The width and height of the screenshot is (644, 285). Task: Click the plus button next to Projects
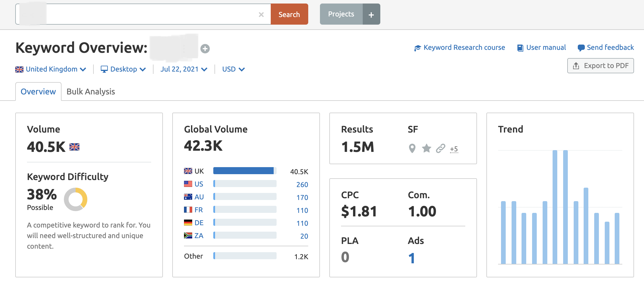point(371,14)
